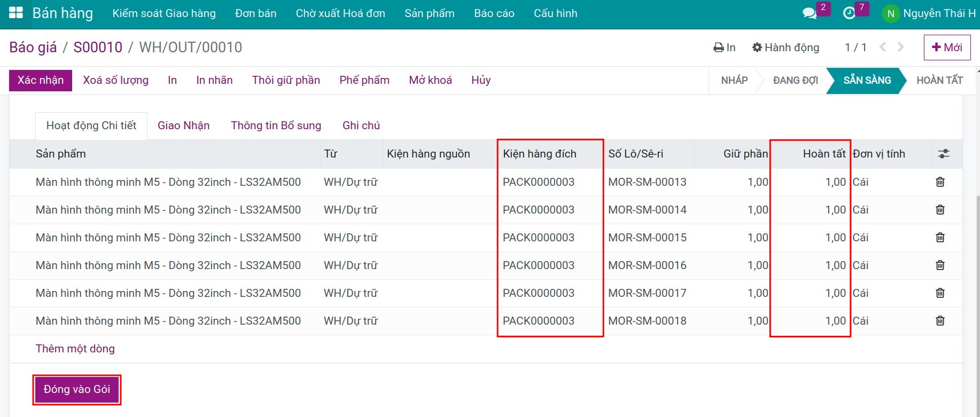Viewport: 980px width, 417px height.
Task: Delete the MOR-SM-00015 line
Action: [940, 238]
